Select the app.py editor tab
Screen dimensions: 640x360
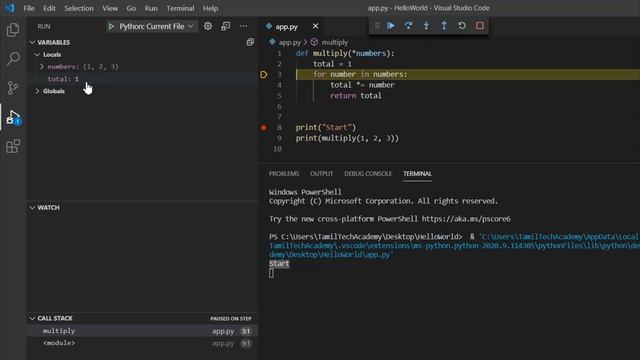[x=287, y=27]
